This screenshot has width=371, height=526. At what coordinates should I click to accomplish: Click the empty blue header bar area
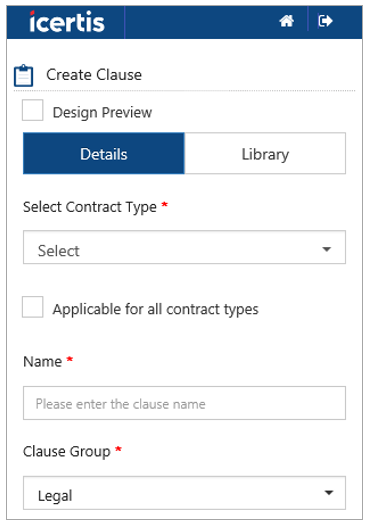[x=201, y=22]
